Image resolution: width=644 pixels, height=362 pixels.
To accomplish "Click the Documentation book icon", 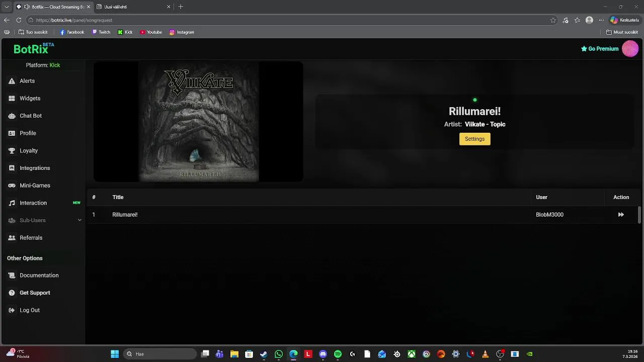I will 12,276.
